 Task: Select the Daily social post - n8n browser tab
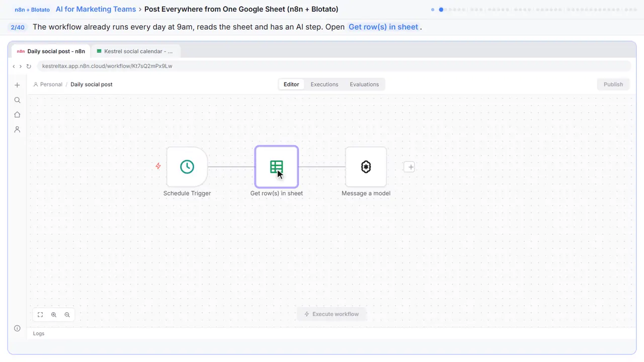(51, 51)
